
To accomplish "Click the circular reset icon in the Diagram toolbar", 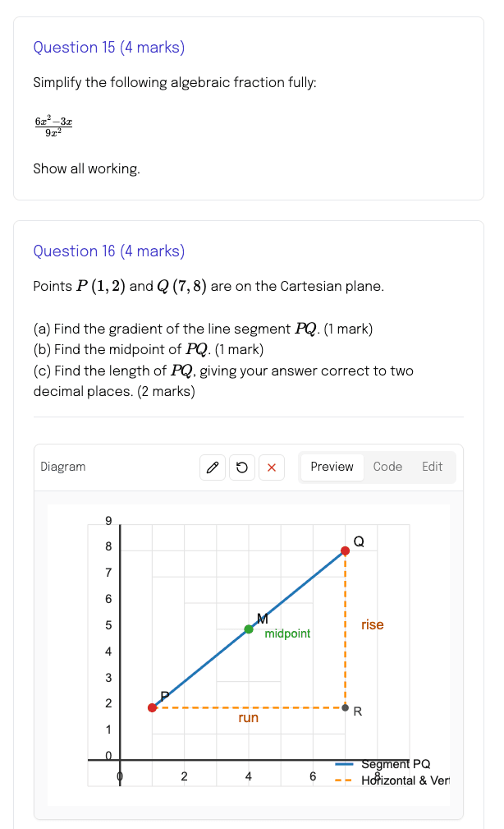I will click(241, 467).
